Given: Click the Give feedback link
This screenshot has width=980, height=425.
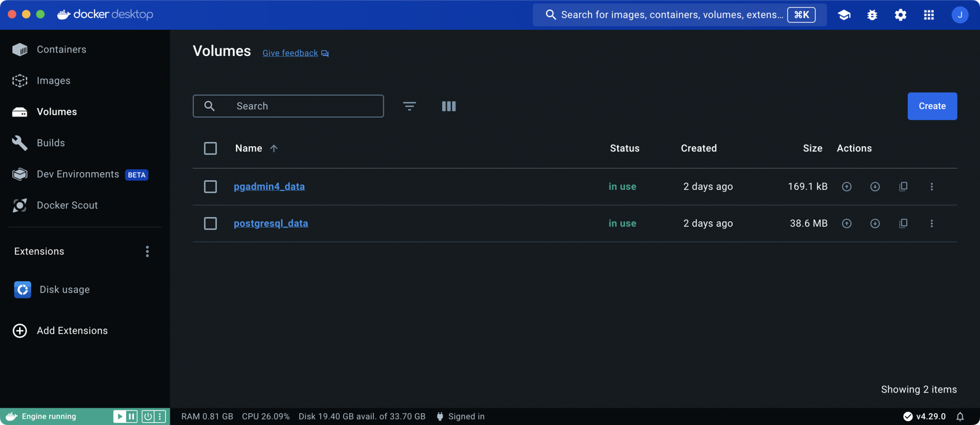Looking at the screenshot, I should [295, 53].
